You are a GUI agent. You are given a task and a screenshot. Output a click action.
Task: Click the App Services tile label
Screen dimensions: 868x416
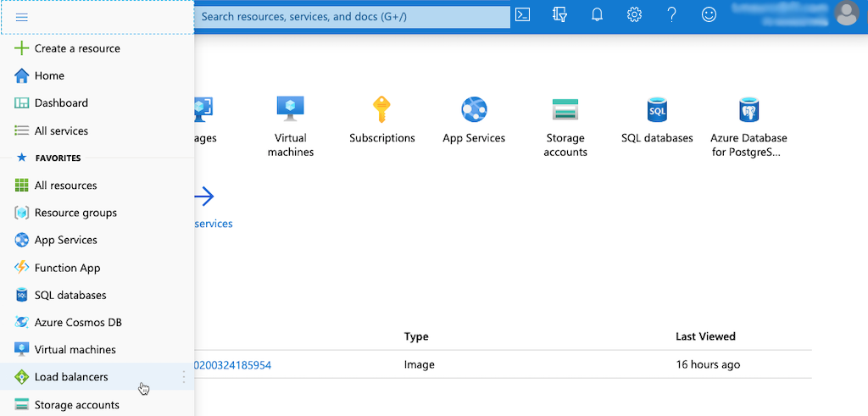tap(474, 138)
